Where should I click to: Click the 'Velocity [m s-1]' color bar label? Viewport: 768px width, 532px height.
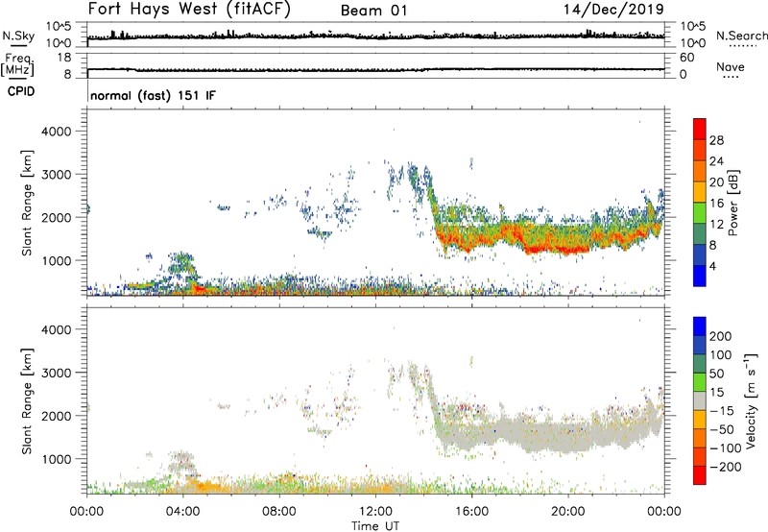(751, 400)
